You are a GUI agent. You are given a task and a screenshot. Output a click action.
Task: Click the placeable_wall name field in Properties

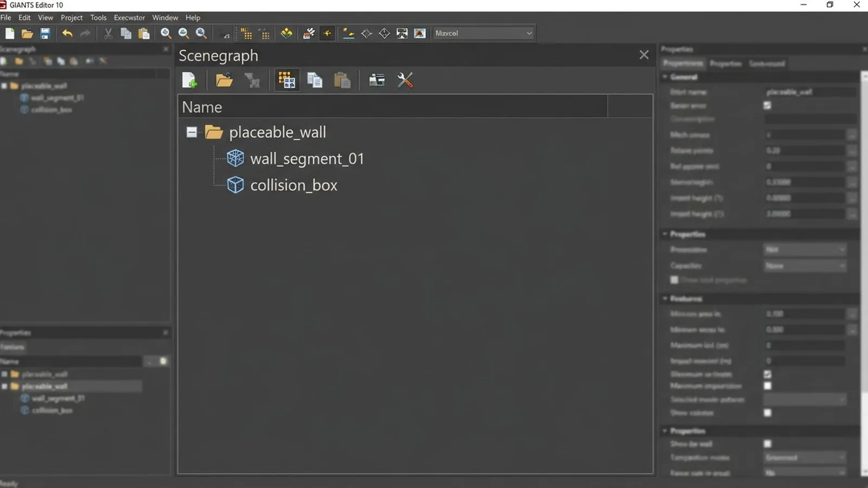810,92
